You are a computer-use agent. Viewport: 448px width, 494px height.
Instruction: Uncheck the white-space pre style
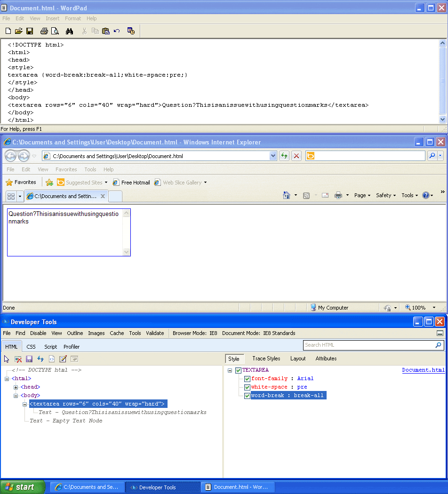tap(247, 387)
